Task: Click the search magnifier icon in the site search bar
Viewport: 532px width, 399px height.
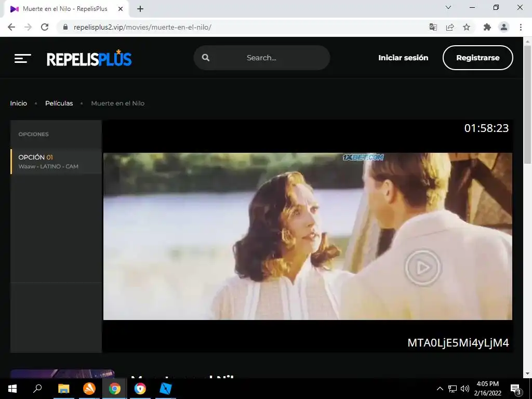Action: 206,58
